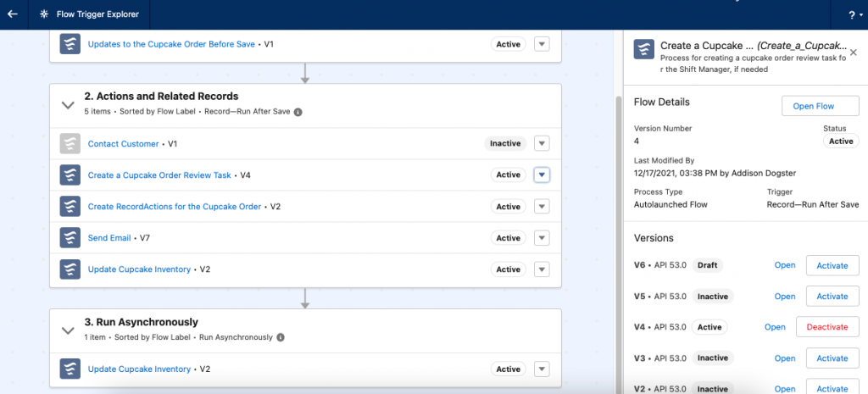The width and height of the screenshot is (868, 394).
Task: Open dropdown for Create a Cupcake Order Review Task
Action: tap(542, 175)
